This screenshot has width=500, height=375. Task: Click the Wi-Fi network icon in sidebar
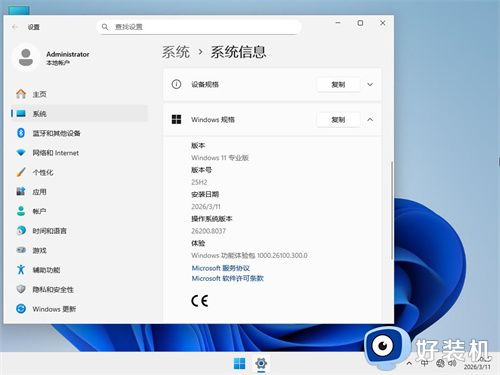(x=21, y=153)
